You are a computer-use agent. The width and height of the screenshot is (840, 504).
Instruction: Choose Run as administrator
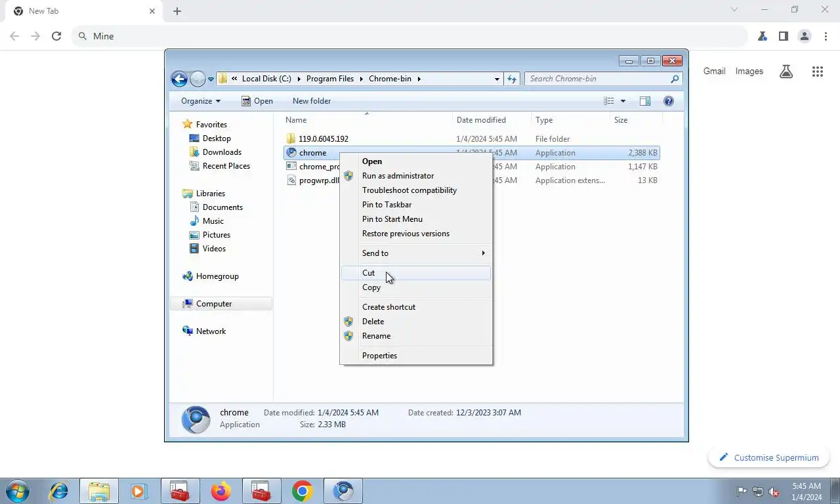pos(416,176)
